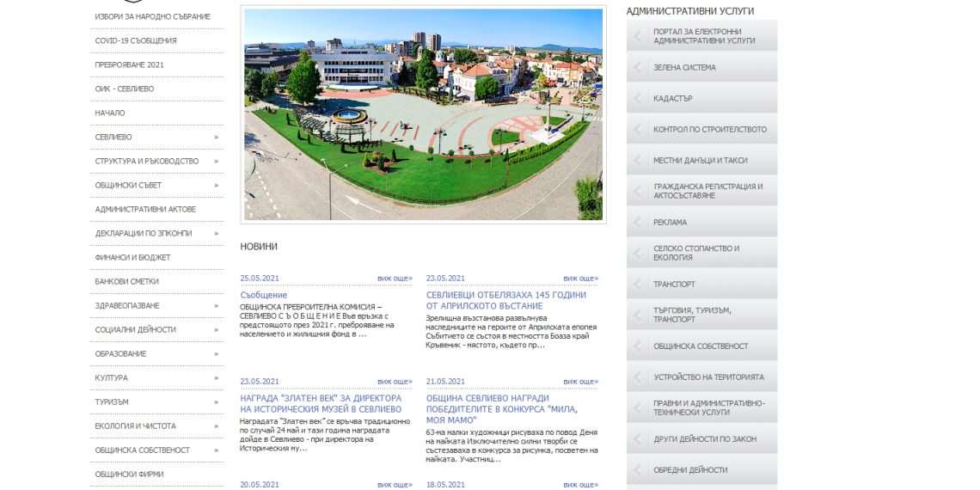This screenshot has width=980, height=490.
Task: Click arrow icon next to Кадастър
Action: pyautogui.click(x=638, y=99)
